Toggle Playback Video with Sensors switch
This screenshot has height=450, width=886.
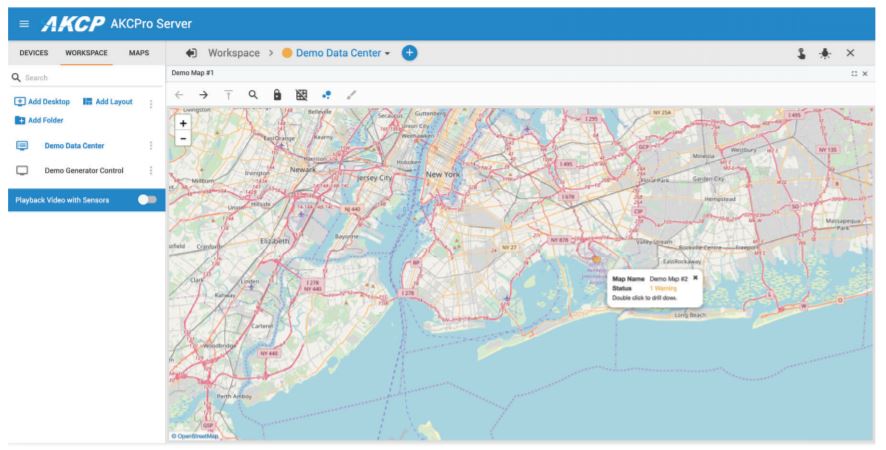coord(147,200)
